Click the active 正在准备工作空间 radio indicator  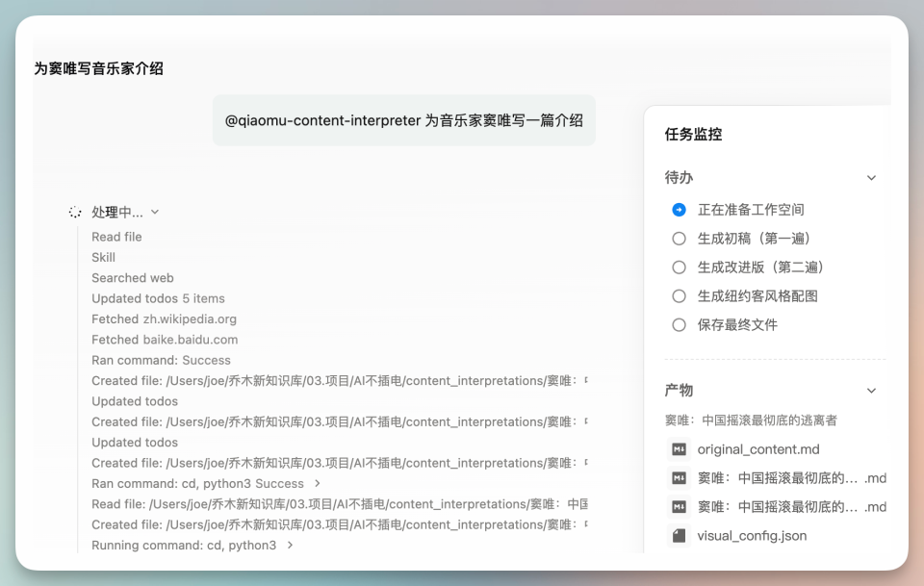(x=679, y=210)
